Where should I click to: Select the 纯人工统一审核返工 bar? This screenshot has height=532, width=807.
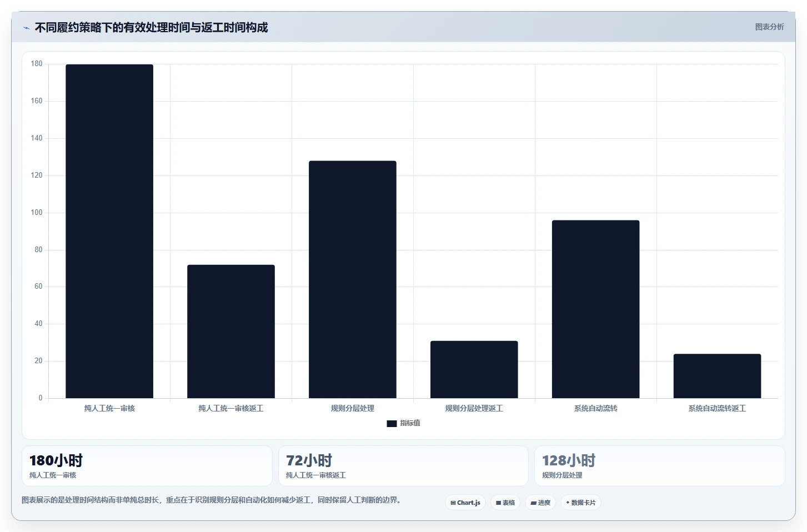[231, 332]
